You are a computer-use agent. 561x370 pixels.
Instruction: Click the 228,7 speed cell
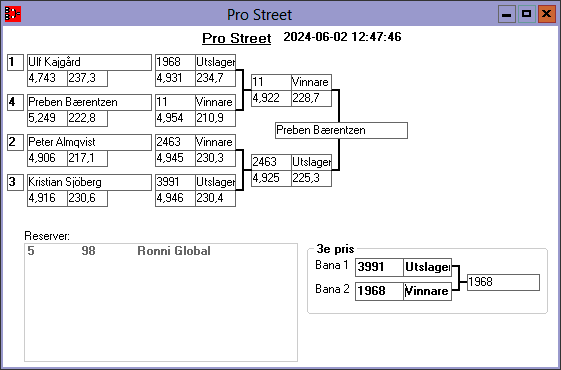[311, 98]
